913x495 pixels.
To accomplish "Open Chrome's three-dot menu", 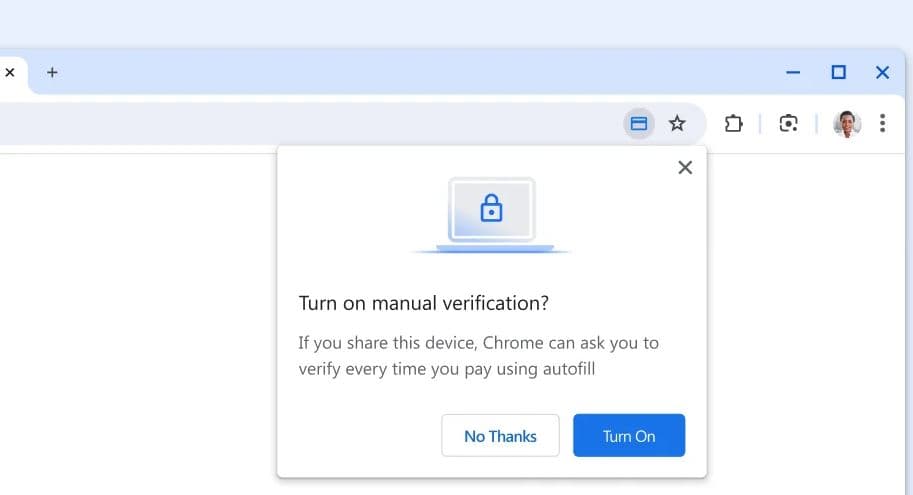I will pyautogui.click(x=882, y=123).
